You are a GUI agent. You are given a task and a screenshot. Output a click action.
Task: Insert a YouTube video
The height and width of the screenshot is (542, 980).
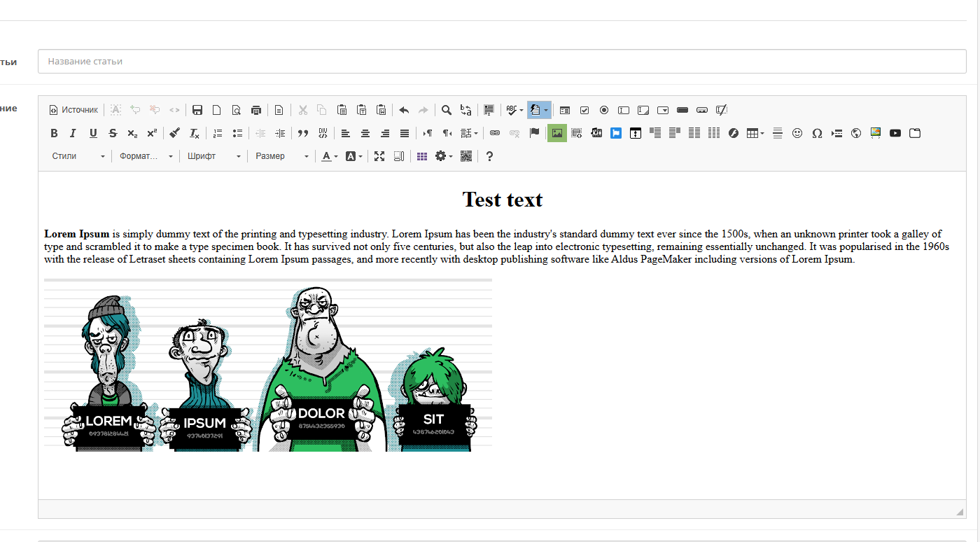(895, 133)
